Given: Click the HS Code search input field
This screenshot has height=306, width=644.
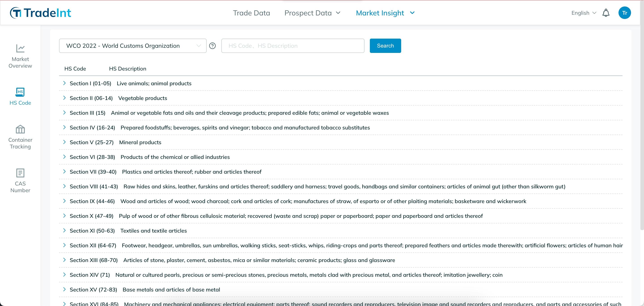Looking at the screenshot, I should (x=292, y=46).
